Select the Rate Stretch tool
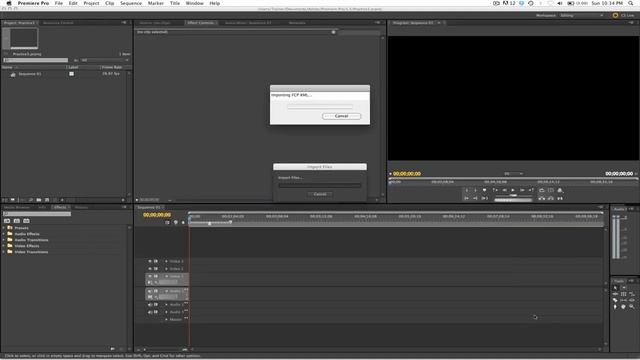 (x=632, y=294)
